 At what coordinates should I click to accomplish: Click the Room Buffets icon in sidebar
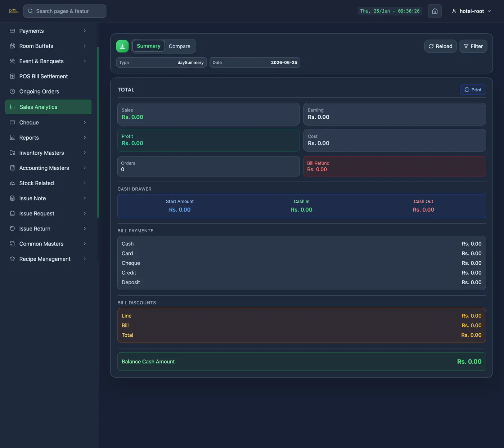[12, 46]
